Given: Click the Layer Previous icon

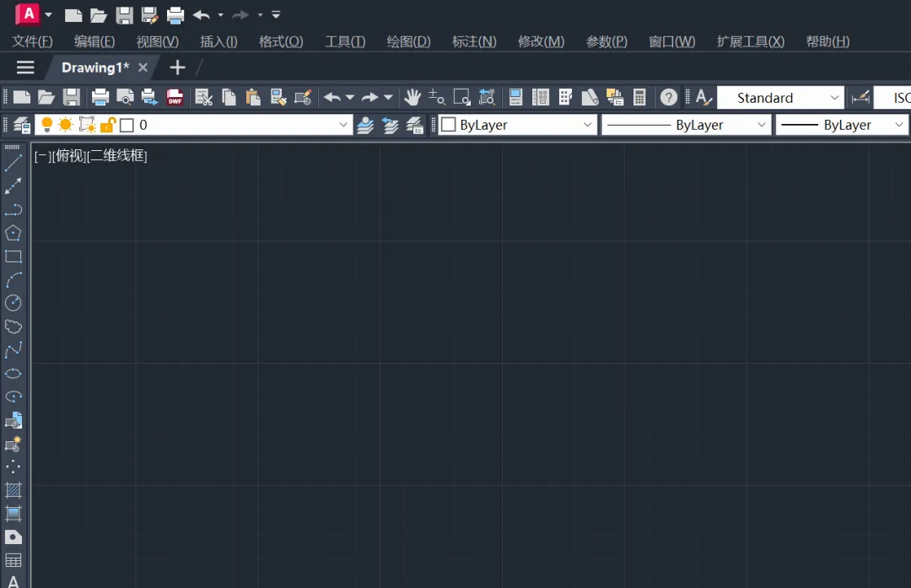Looking at the screenshot, I should [x=391, y=125].
